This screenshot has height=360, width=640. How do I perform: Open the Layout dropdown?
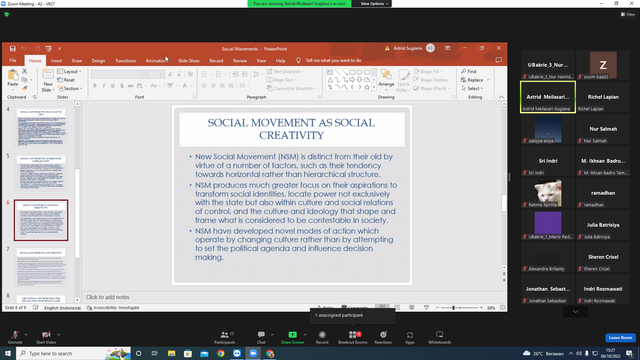pos(69,71)
